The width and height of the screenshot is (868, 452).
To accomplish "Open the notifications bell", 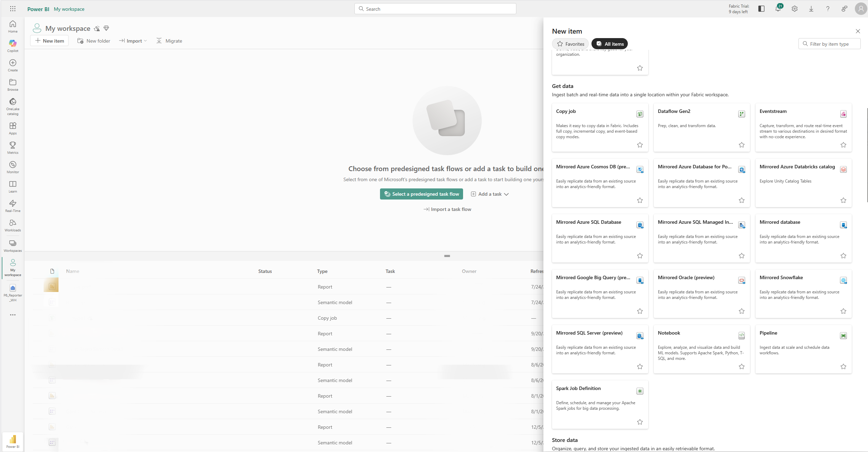I will (778, 9).
